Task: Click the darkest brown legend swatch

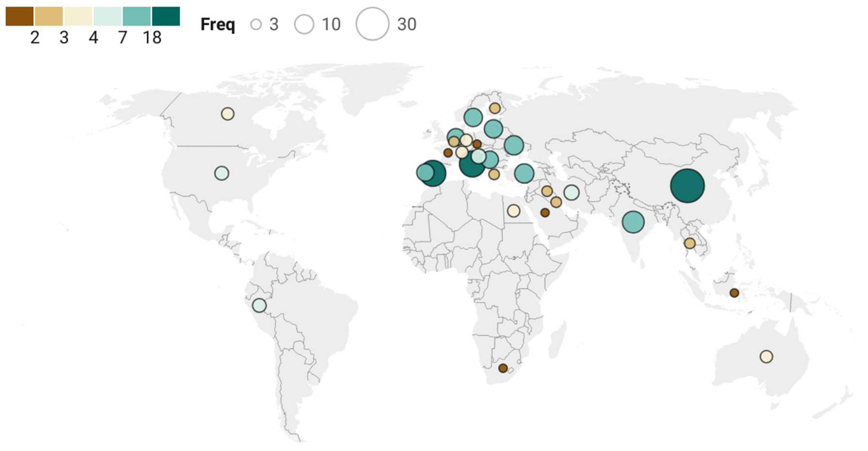Action: (x=19, y=16)
